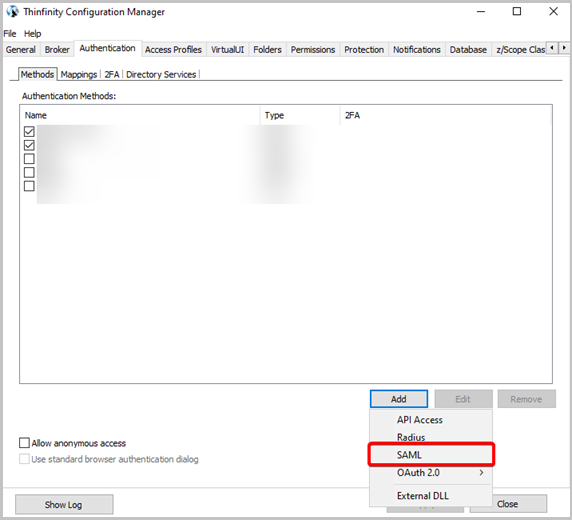Uncheck the first authentication method checkbox
Viewport: 572px width, 520px height.
[x=29, y=131]
